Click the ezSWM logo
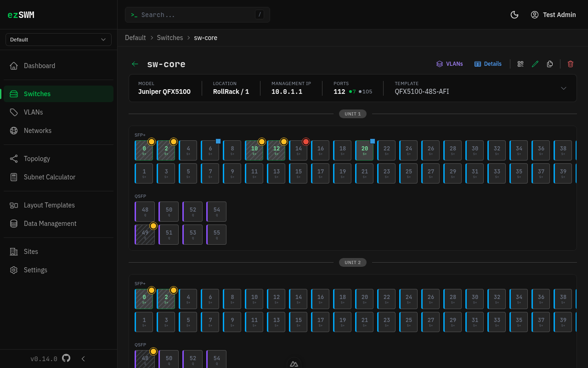Image resolution: width=588 pixels, height=368 pixels. [21, 15]
